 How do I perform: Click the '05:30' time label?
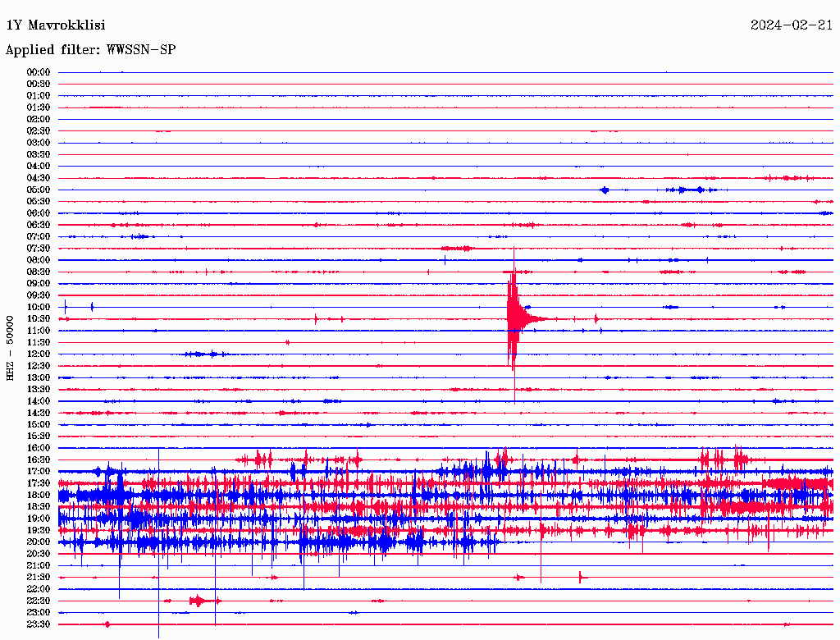tap(38, 202)
